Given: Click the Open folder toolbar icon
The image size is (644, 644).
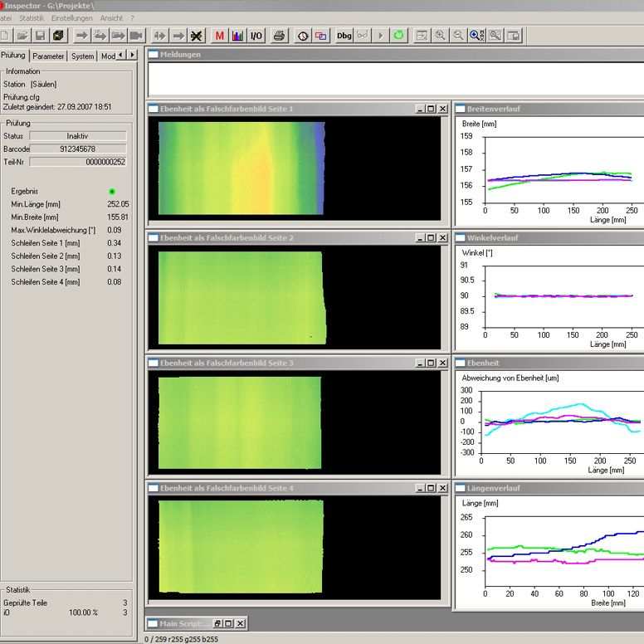Looking at the screenshot, I should [x=22, y=36].
